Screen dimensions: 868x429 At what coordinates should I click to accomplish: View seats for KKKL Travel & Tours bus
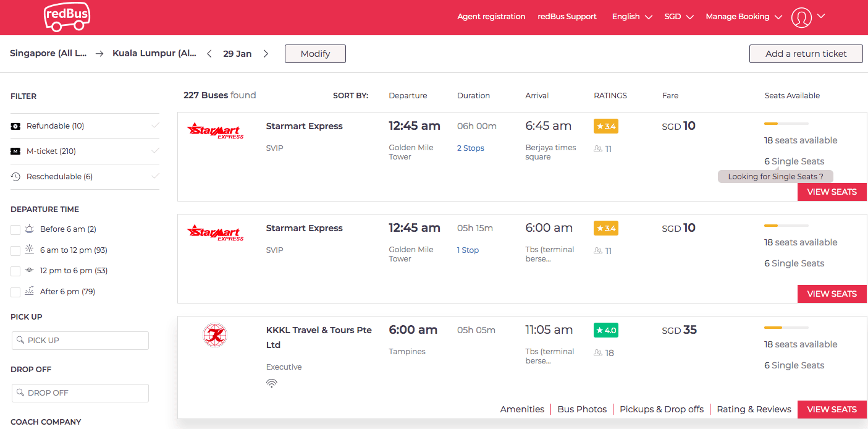[832, 409]
